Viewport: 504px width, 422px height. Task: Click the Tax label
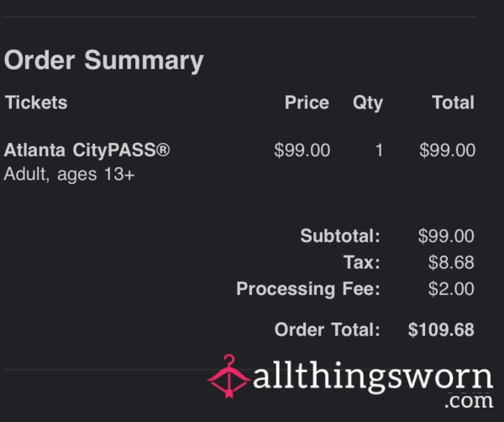361,262
